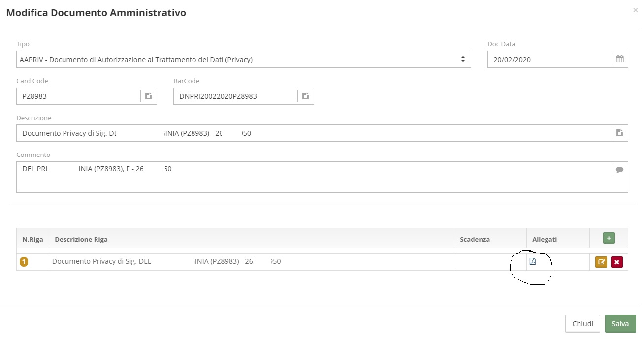Add a new row with green plus button
Screen dimensions: 644x341
tap(609, 238)
